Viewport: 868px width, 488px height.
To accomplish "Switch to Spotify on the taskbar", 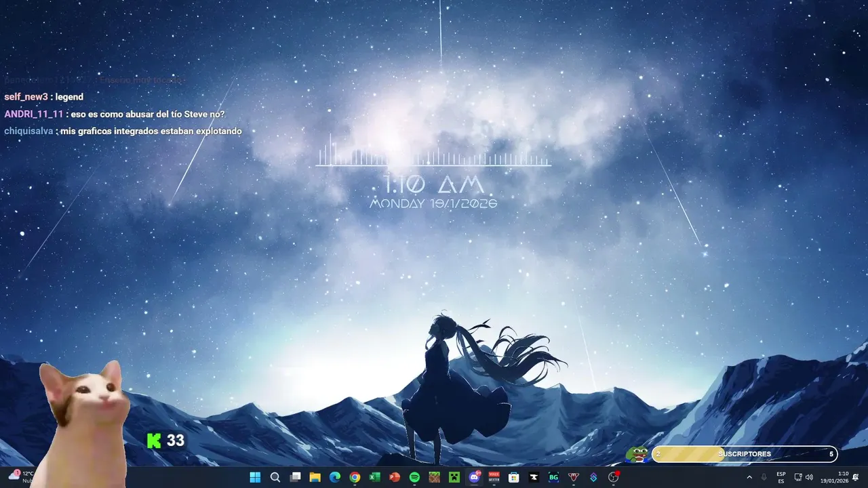I will click(x=414, y=477).
